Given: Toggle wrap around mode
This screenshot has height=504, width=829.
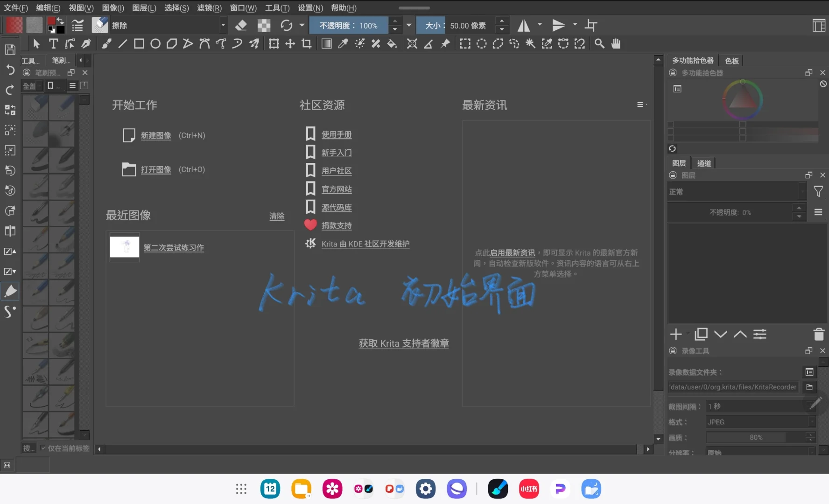Looking at the screenshot, I should [x=591, y=25].
